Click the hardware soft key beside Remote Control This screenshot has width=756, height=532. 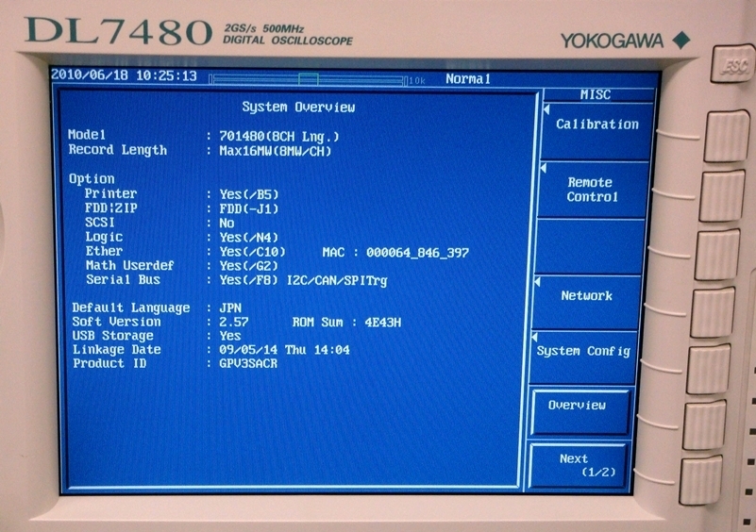point(723,195)
